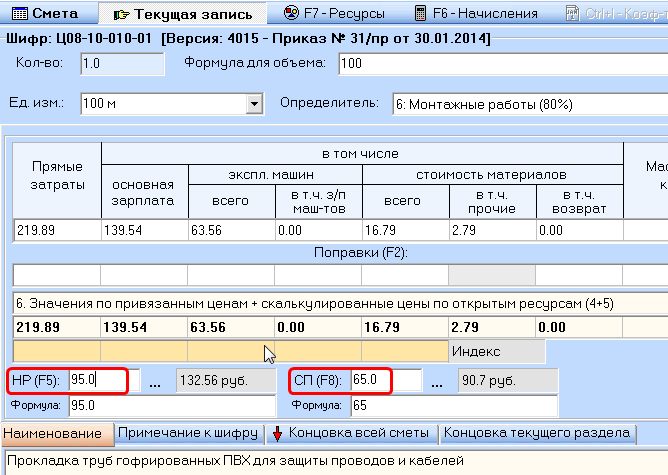The width and height of the screenshot is (668, 475).
Task: Click the з/п маш-тов cell 0.00
Action: pos(319,230)
